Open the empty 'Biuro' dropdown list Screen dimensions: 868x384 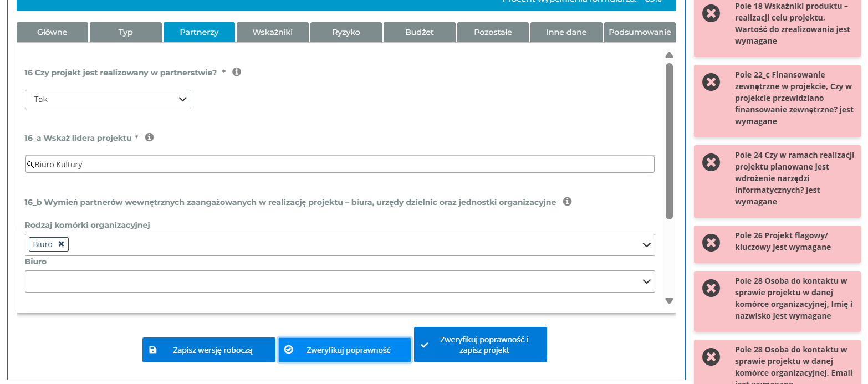pyautogui.click(x=339, y=281)
